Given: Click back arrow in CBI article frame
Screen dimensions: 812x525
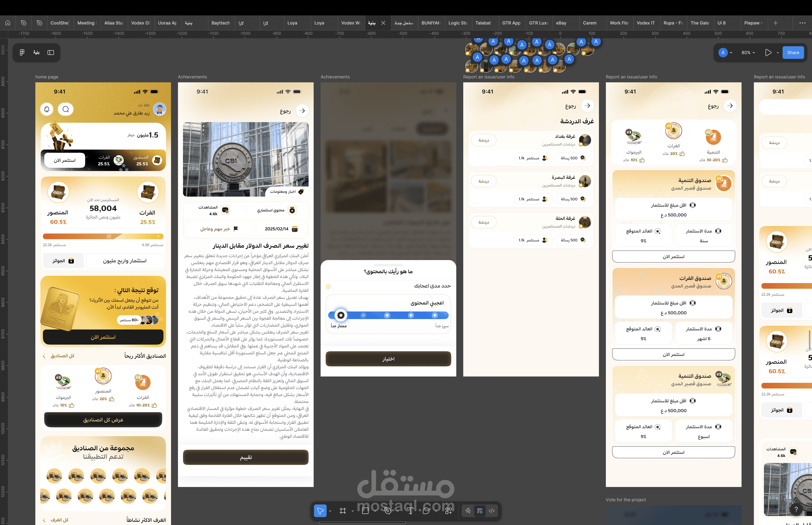Looking at the screenshot, I should (x=302, y=111).
